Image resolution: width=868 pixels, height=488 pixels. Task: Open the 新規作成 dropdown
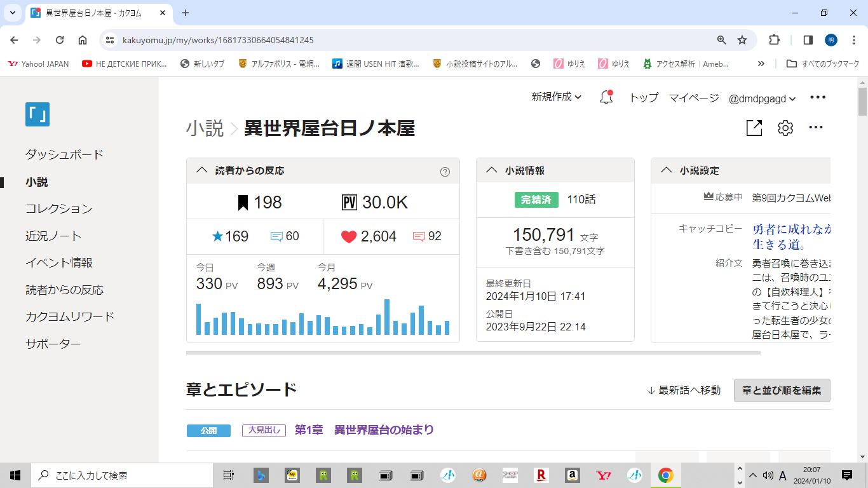tap(556, 97)
